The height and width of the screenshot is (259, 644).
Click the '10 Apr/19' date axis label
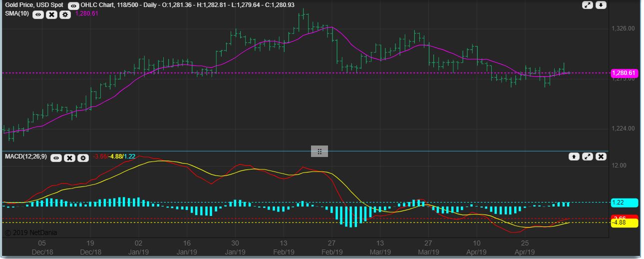tap(476, 247)
